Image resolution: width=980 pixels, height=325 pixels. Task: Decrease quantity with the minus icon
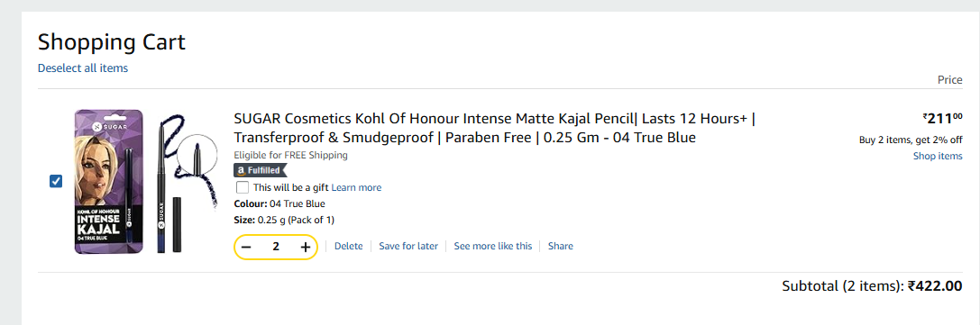(246, 247)
